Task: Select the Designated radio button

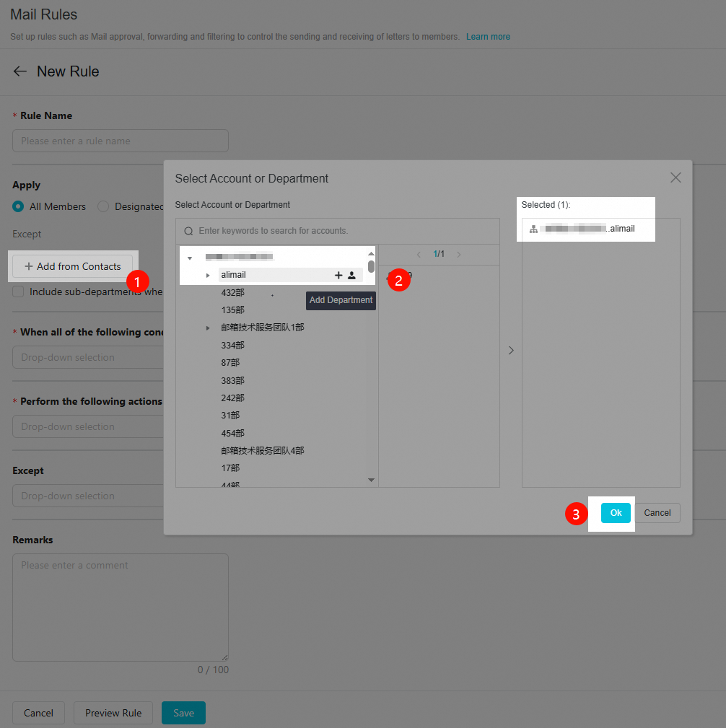Action: [x=103, y=206]
